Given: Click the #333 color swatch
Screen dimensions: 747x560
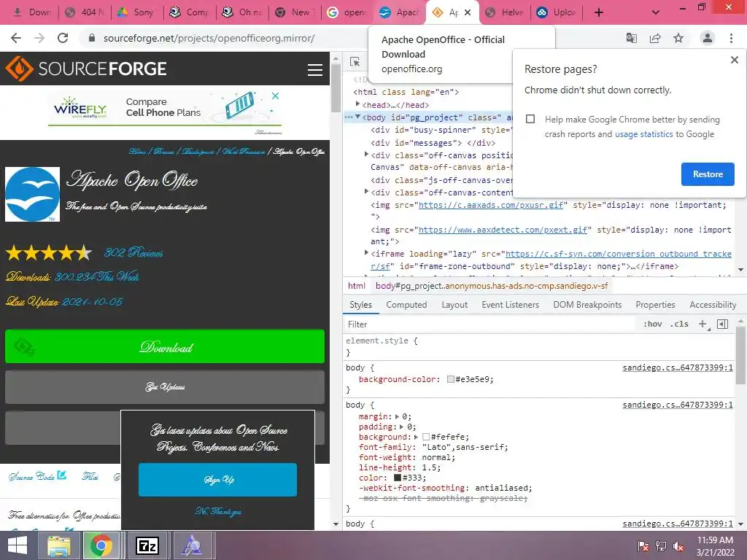Looking at the screenshot, I should click(x=398, y=478).
